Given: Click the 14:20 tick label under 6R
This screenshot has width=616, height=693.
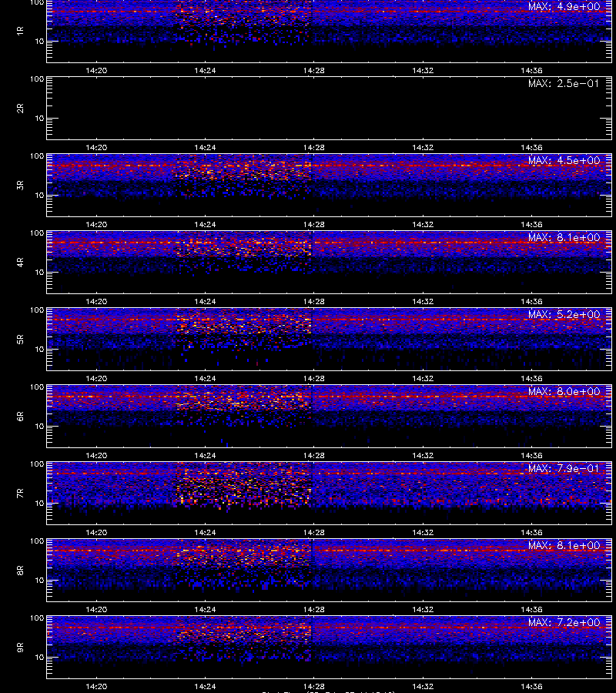Looking at the screenshot, I should click(96, 455).
